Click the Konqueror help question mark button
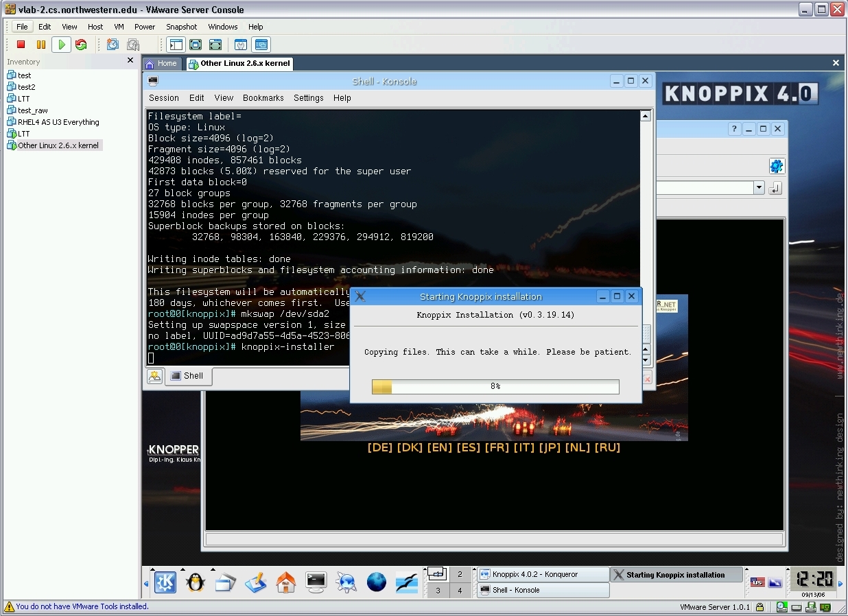 [x=735, y=129]
